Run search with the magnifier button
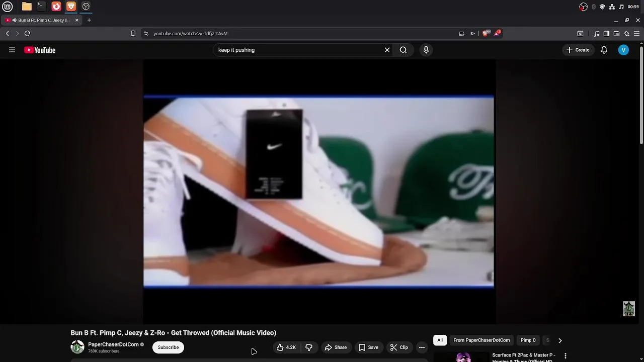The image size is (644, 362). coord(403,50)
